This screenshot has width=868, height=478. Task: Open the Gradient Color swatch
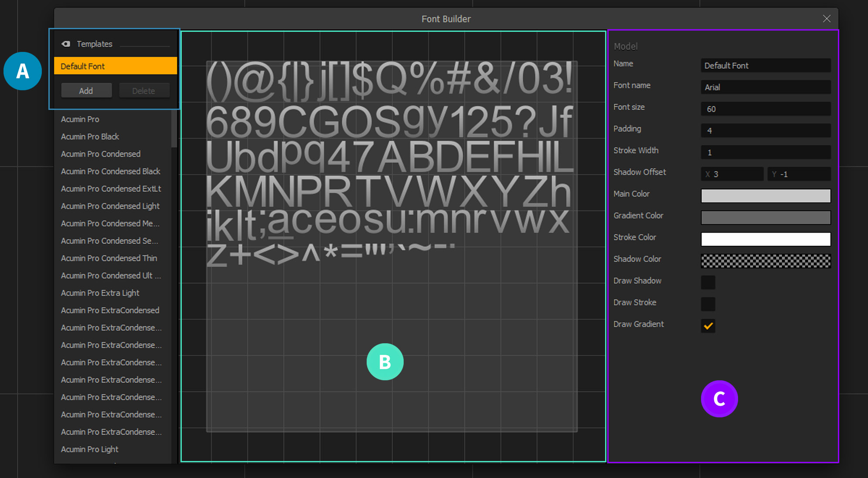point(766,217)
